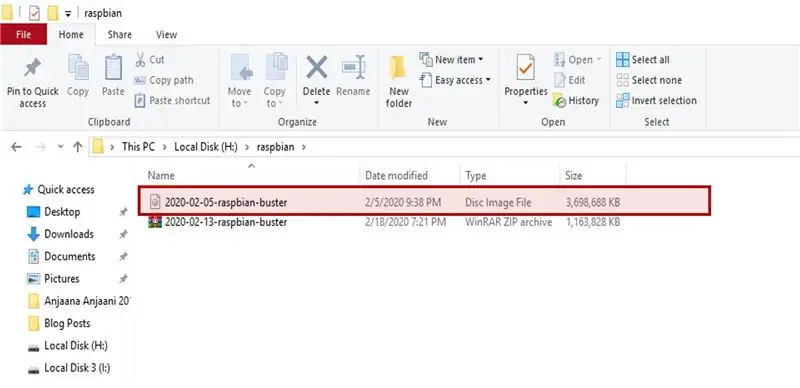Viewport: 800px width, 388px height.
Task: Sort files by the Size column header
Action: tap(573, 176)
